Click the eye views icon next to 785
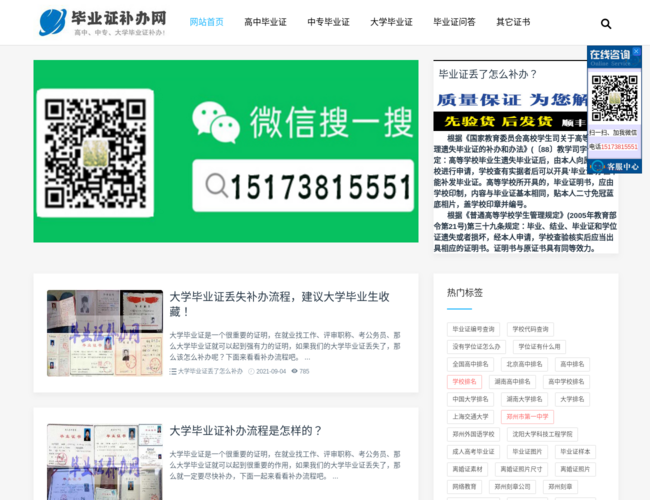The image size is (650, 500). [294, 371]
